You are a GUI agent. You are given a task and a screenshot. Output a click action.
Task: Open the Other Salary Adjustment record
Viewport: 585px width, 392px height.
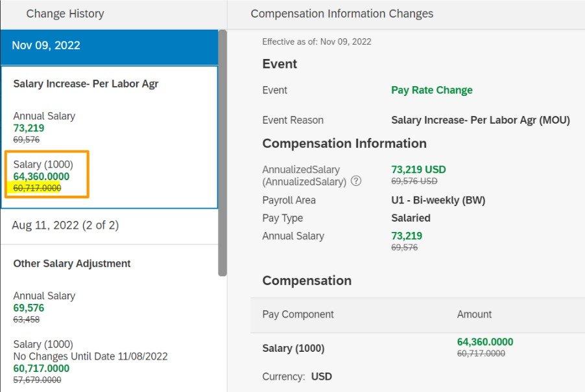72,264
